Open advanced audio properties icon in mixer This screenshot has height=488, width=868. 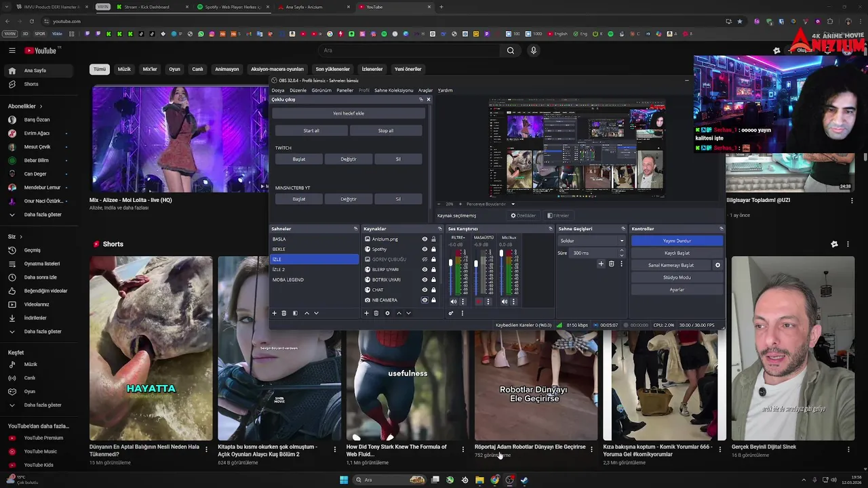(x=451, y=313)
